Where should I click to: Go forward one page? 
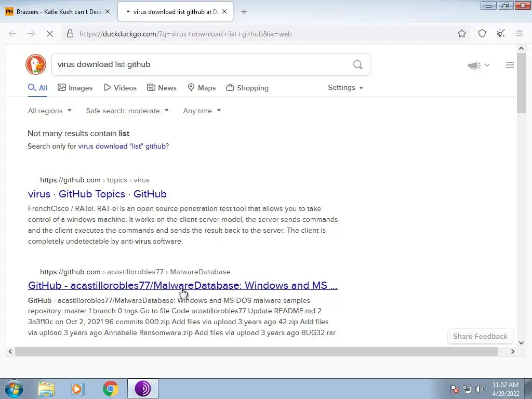pos(31,34)
